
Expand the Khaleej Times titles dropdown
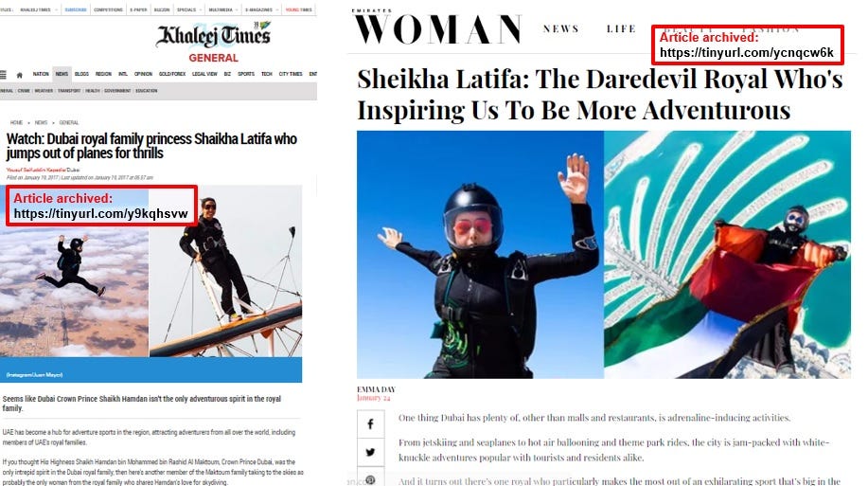37,10
